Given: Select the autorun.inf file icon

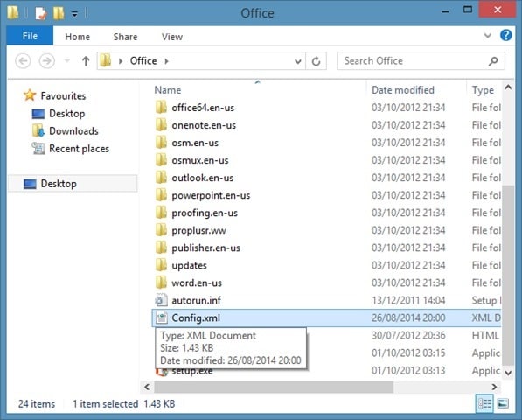Looking at the screenshot, I should pos(162,300).
